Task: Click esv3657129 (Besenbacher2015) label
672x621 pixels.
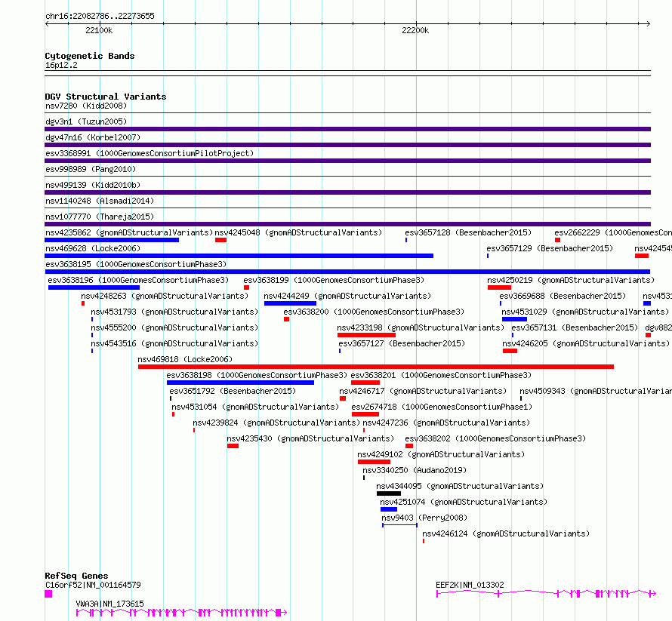Action: (x=550, y=248)
